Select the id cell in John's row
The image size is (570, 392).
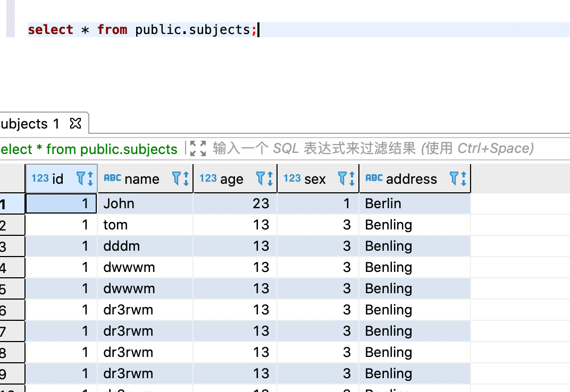pos(61,203)
